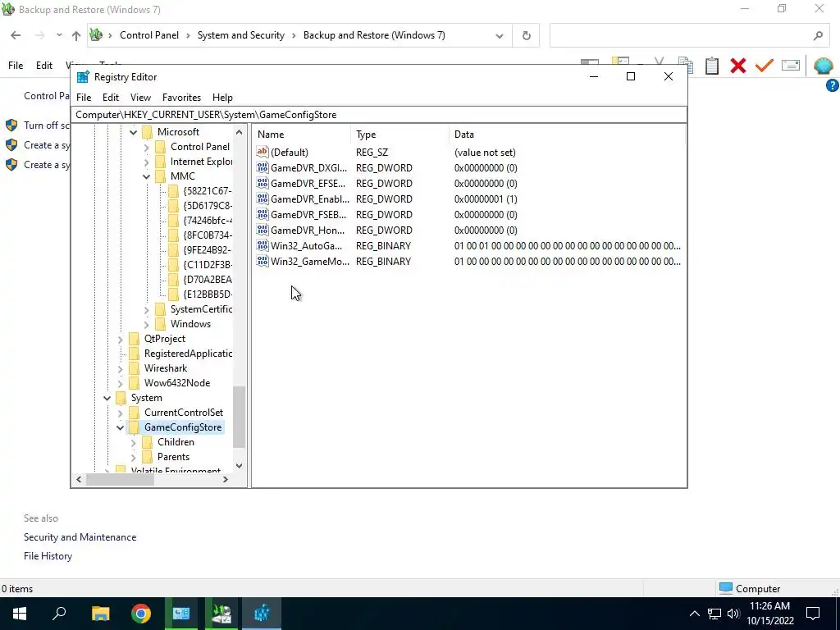Expand the CurrentControlSet key
The height and width of the screenshot is (630, 840).
point(120,413)
